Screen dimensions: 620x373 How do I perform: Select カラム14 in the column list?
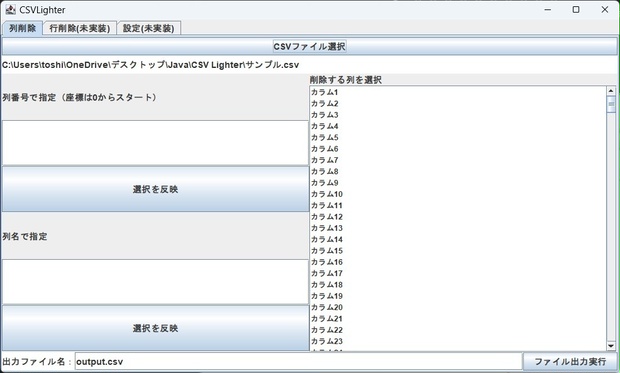click(458, 239)
